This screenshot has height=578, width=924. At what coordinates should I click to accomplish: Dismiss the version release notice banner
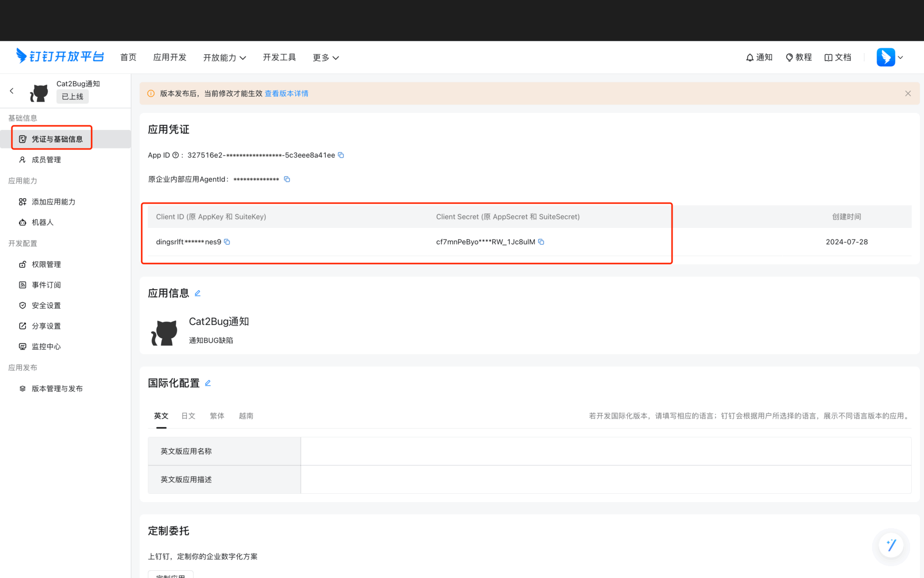[908, 93]
